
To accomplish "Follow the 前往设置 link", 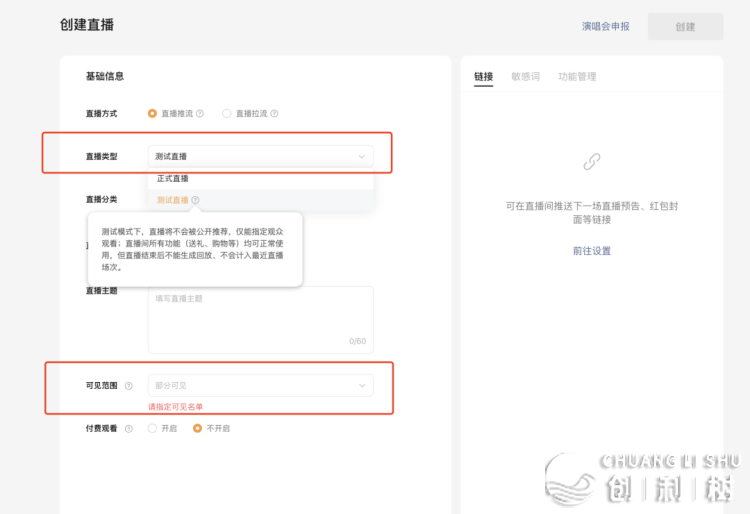I will (x=592, y=251).
